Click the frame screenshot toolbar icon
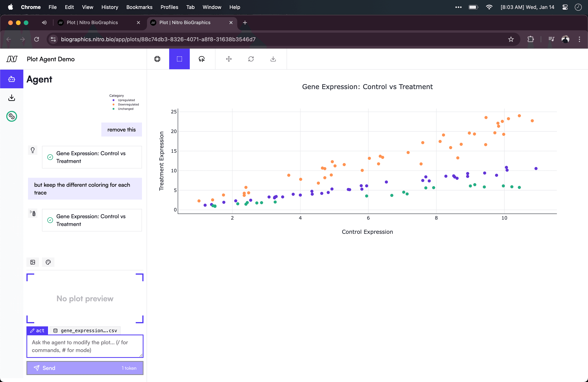 (157, 59)
